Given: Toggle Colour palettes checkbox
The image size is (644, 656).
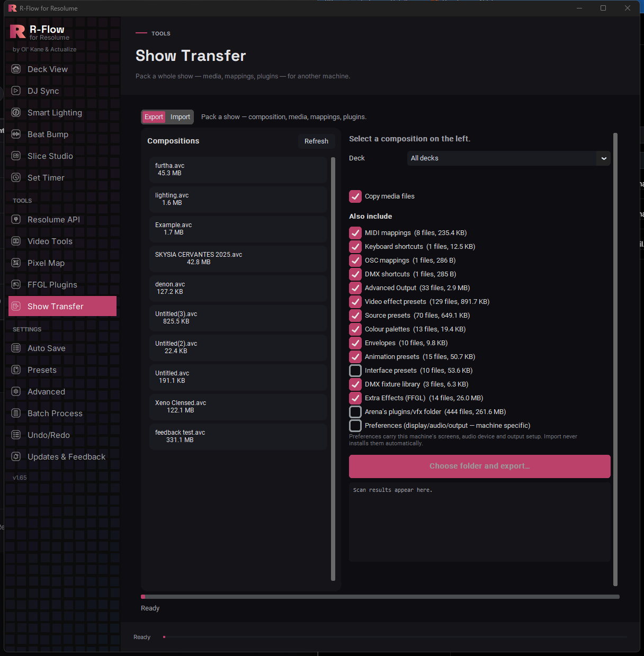Looking at the screenshot, I should (355, 329).
